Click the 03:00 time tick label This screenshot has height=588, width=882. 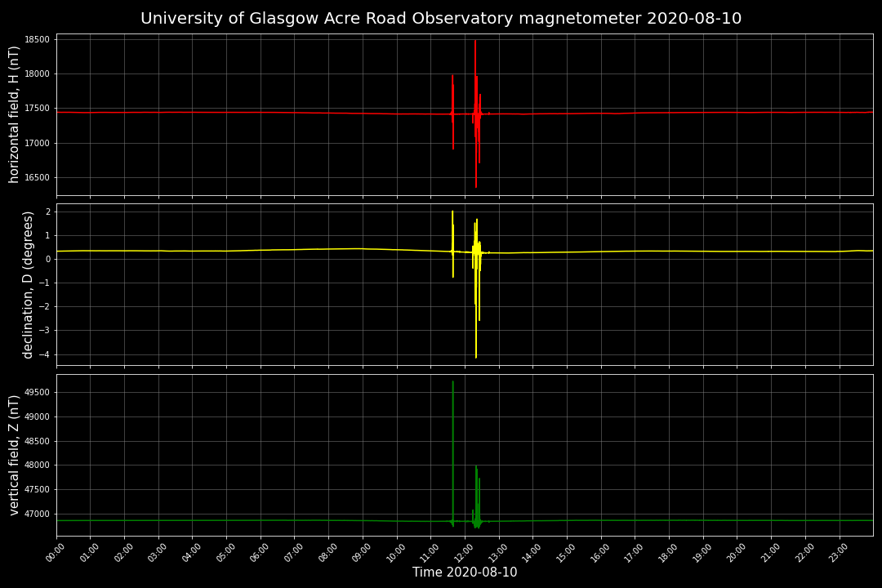[x=158, y=553]
